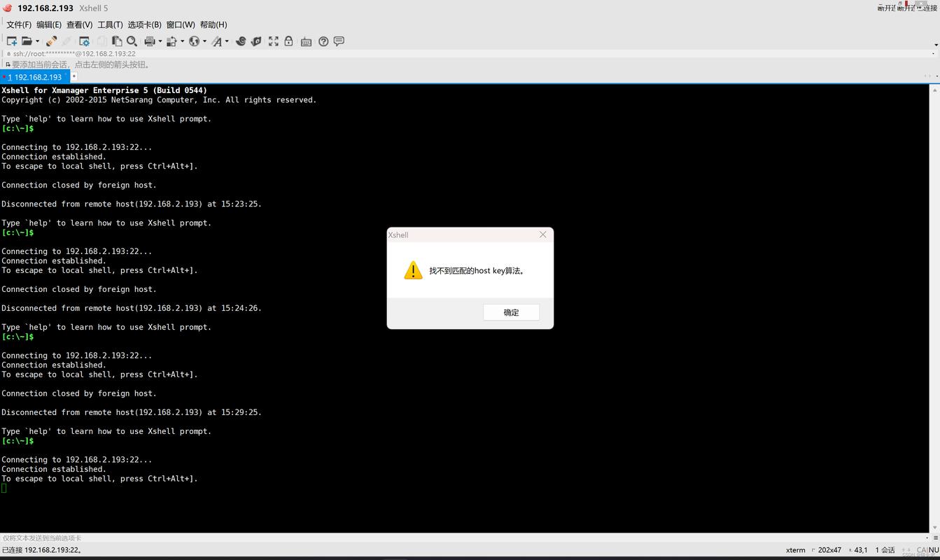This screenshot has height=560, width=940.
Task: Launch Xftp swirl icon in toolbar
Action: [241, 41]
